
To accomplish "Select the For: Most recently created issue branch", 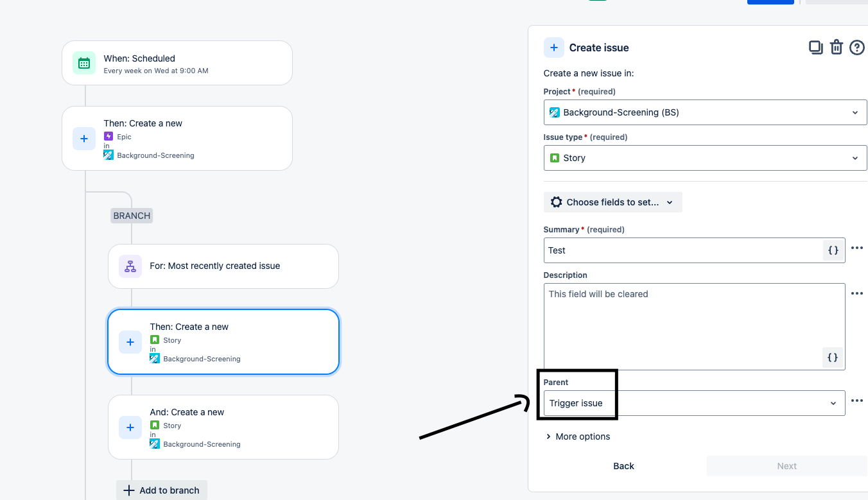I will coord(223,266).
